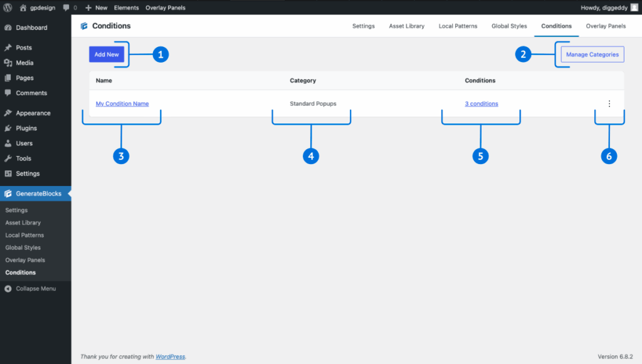
Task: Open Overlay Panels in the sidebar submenu
Action: 25,260
